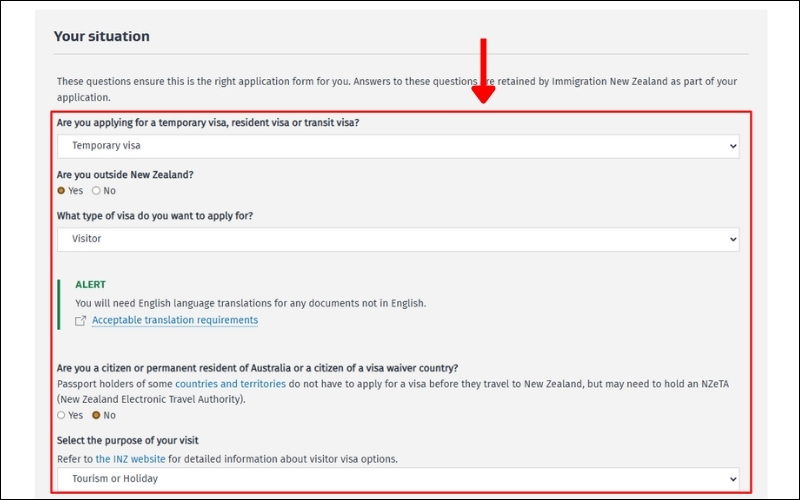Click the Your situation heading
This screenshot has width=800, height=500.
pyautogui.click(x=102, y=37)
